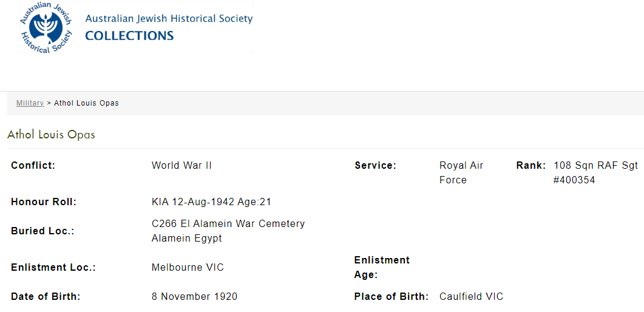644x312 pixels.
Task: Click the Australian Jewish Historical Society menorah logo
Action: click(46, 27)
